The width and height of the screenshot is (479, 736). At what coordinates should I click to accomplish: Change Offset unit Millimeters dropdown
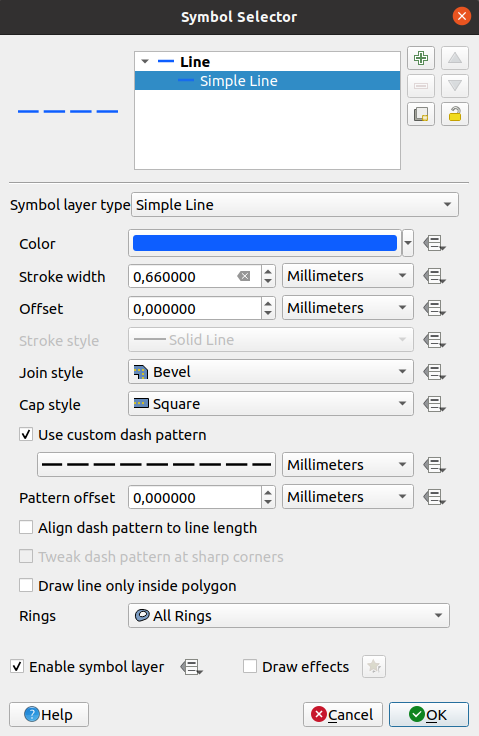click(x=348, y=307)
